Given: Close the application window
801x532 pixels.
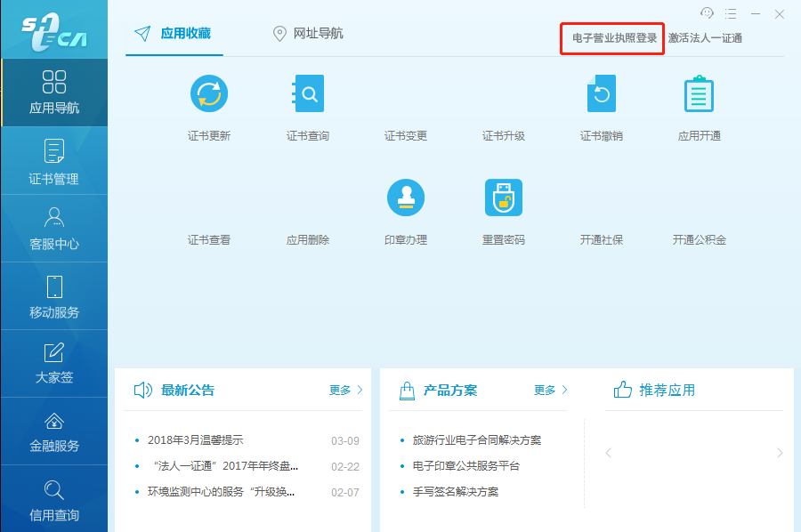Looking at the screenshot, I should (780, 13).
